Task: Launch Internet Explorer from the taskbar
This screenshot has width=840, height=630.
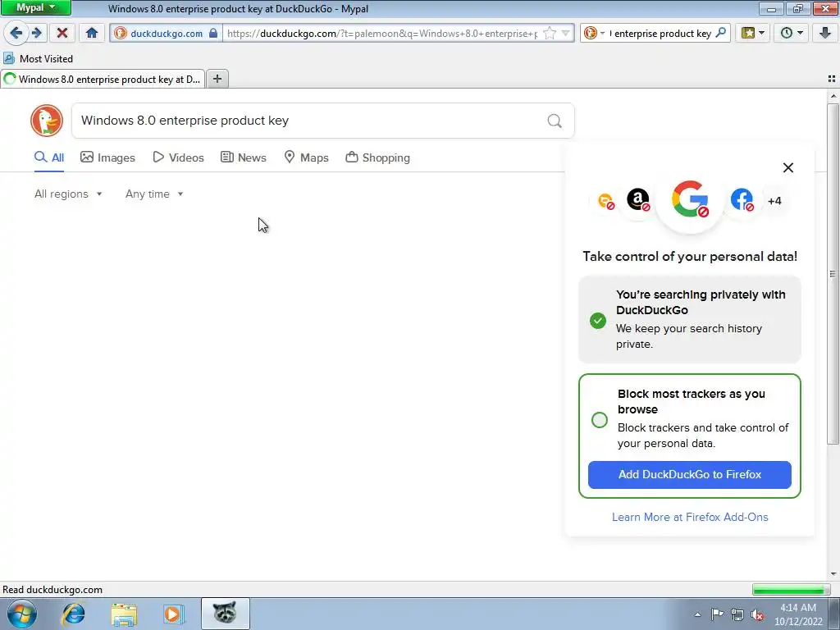Action: pyautogui.click(x=73, y=614)
